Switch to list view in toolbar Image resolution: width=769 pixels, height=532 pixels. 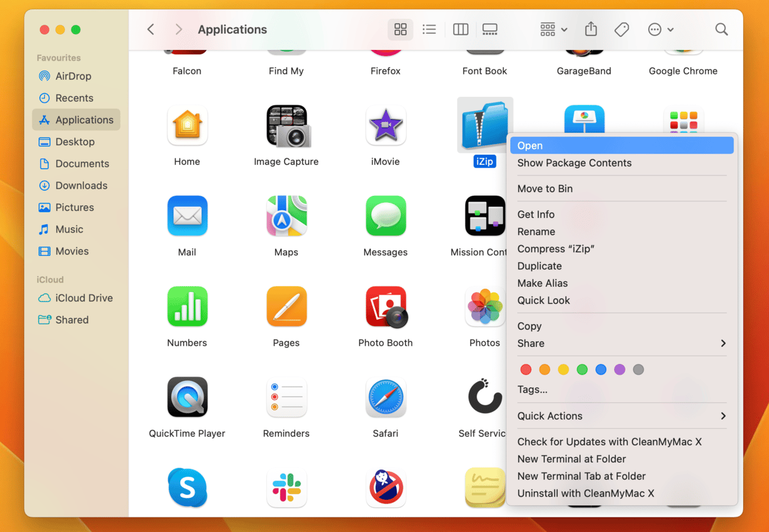(429, 29)
